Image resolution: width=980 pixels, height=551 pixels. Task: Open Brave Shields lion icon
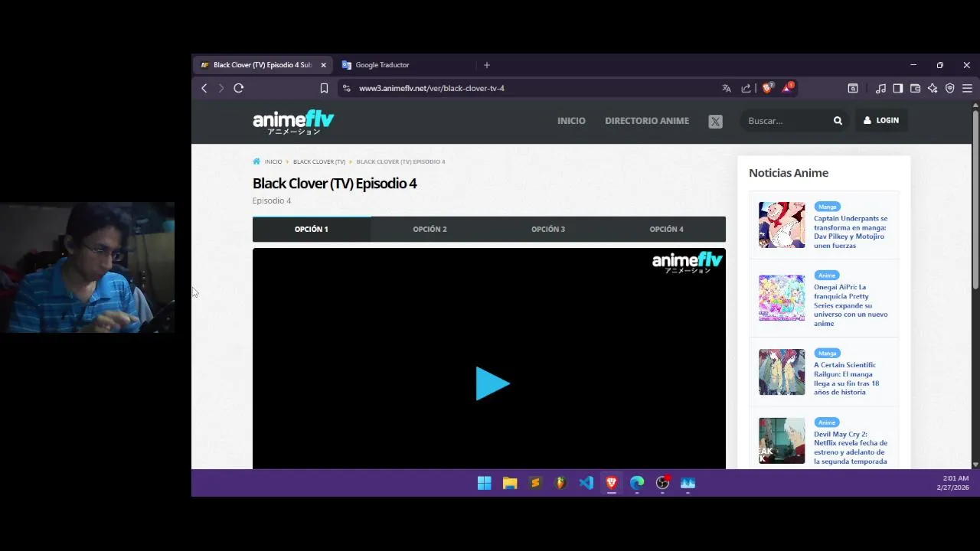coord(767,87)
